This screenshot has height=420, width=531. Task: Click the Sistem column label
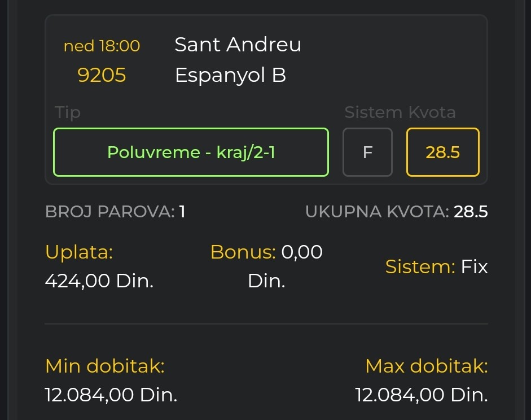[x=373, y=112]
